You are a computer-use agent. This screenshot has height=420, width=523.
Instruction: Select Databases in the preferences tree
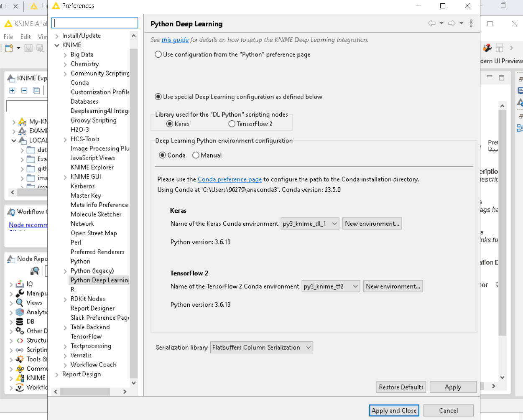pos(84,102)
